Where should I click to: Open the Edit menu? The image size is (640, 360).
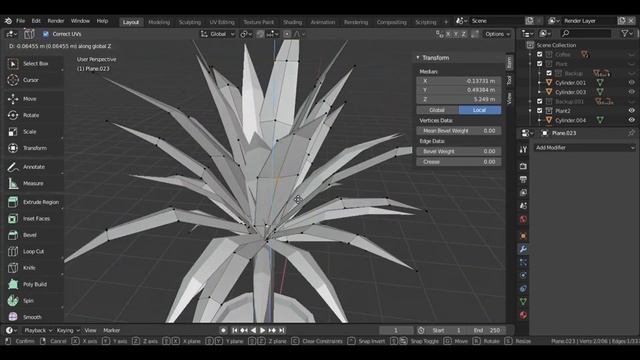click(36, 21)
